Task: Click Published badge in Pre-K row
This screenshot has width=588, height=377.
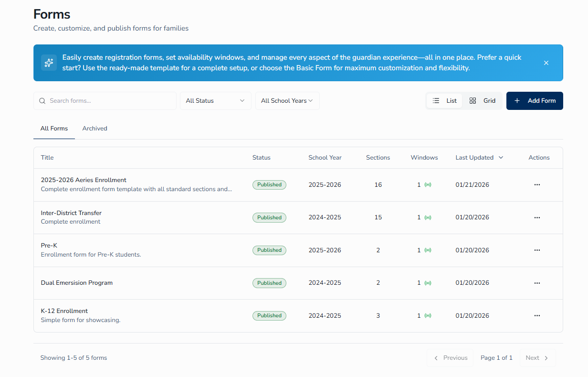Action: tap(269, 250)
